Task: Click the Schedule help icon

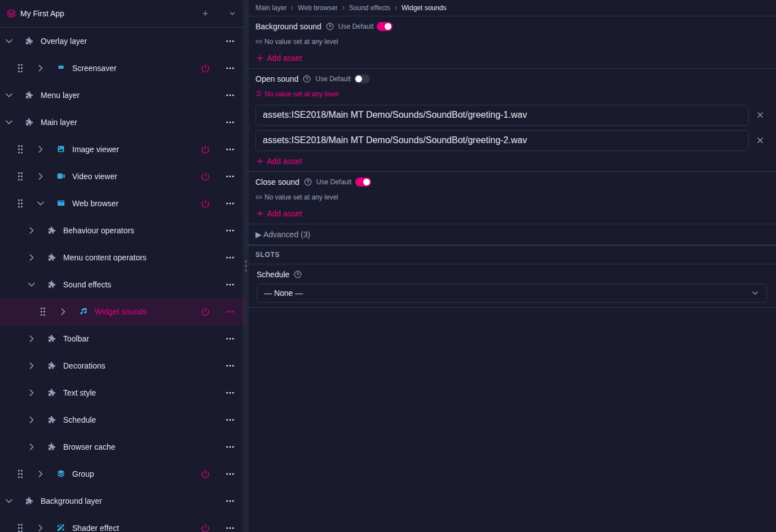Action: pyautogui.click(x=298, y=274)
